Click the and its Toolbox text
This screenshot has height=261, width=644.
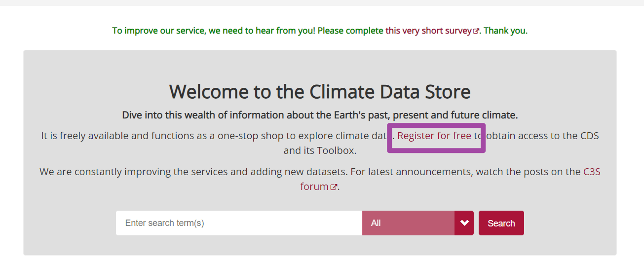pos(320,150)
